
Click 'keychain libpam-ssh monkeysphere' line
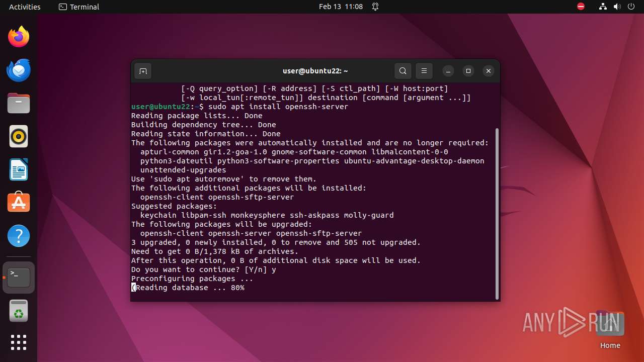click(x=267, y=215)
